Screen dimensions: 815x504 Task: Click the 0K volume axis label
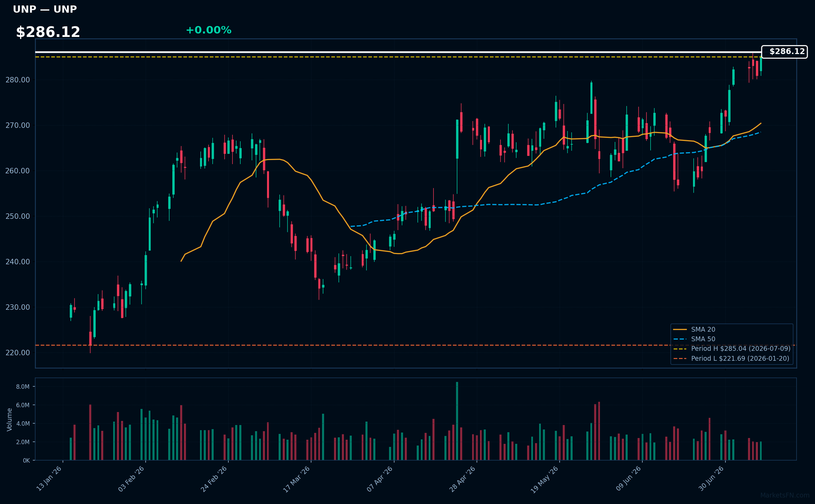(x=26, y=461)
